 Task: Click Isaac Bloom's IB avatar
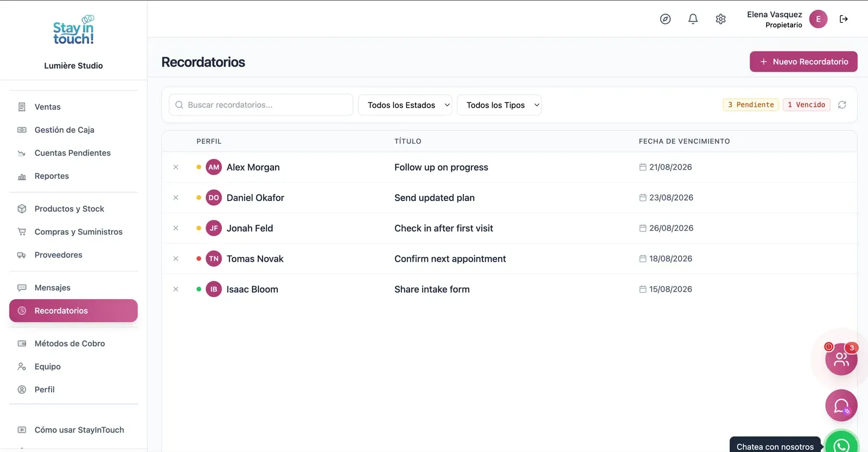214,289
